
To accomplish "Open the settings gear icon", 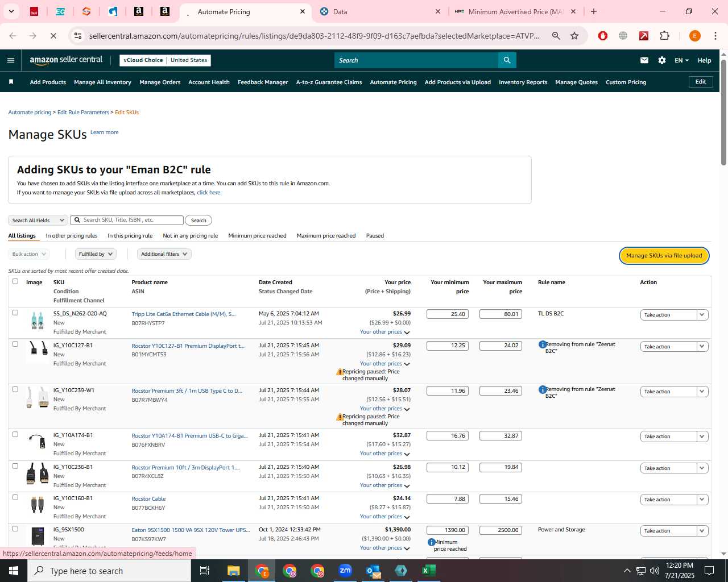I will point(662,60).
